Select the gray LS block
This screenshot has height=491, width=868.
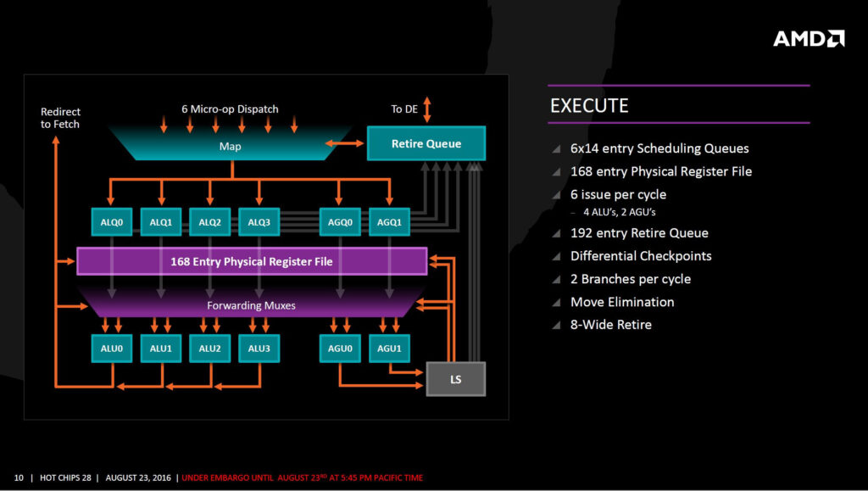coord(456,379)
